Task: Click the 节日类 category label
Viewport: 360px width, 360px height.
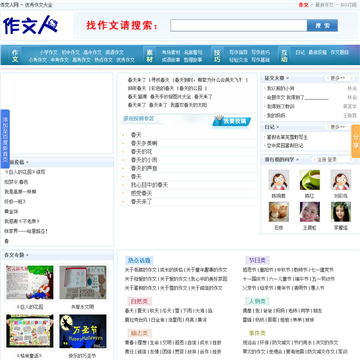Action: [257, 260]
